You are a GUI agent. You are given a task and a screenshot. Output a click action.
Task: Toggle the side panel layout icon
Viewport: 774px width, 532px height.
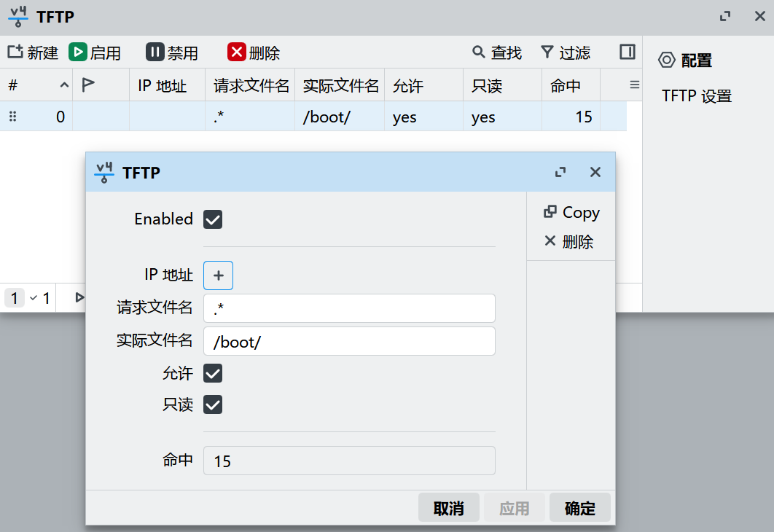(628, 52)
